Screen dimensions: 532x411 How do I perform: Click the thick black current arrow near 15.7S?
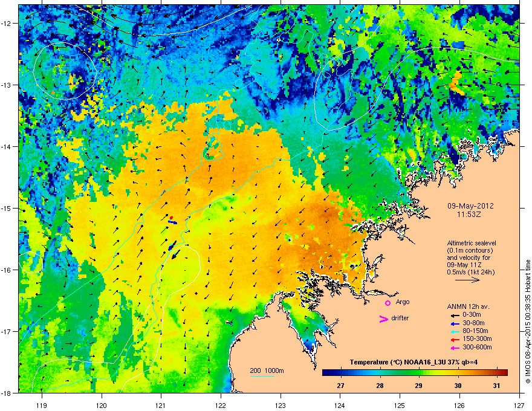[x=176, y=254]
